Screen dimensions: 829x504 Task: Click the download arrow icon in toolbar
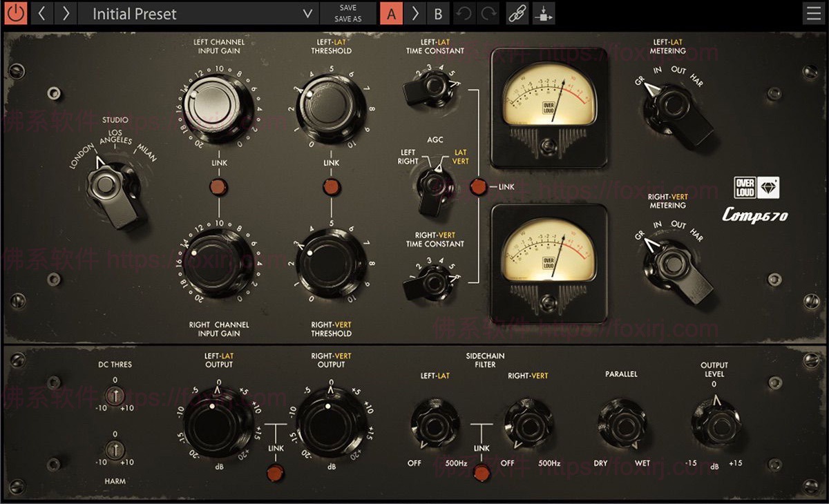(544, 14)
